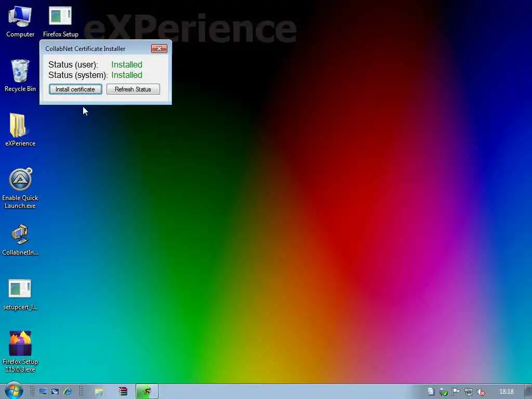532x399 pixels.
Task: Launch Internet Explorer from quick launch
Action: pos(68,392)
